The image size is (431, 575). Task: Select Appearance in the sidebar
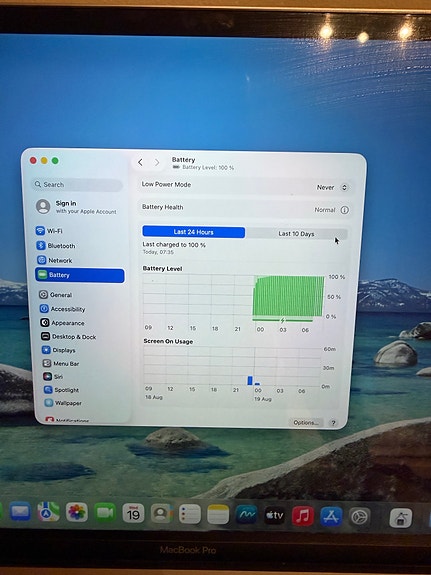[x=62, y=323]
